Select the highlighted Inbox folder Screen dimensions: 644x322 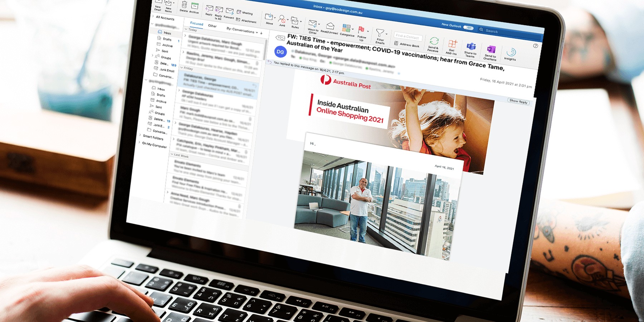click(165, 33)
